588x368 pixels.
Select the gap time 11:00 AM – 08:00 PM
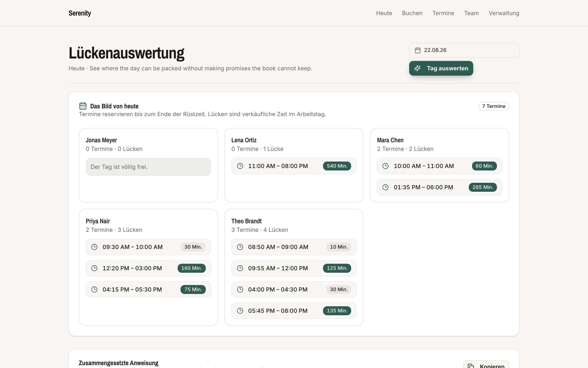[x=278, y=166]
